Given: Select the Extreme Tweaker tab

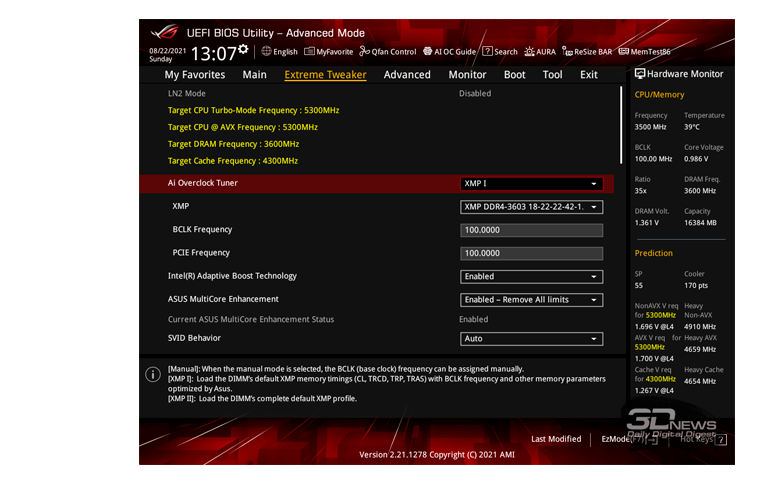Looking at the screenshot, I should (x=325, y=75).
